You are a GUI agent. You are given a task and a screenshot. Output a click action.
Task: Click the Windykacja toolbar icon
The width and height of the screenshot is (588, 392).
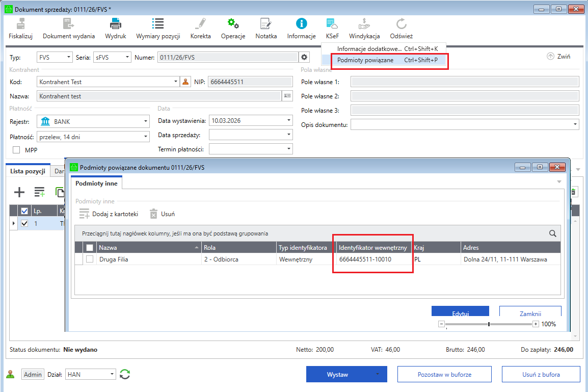[x=364, y=23]
